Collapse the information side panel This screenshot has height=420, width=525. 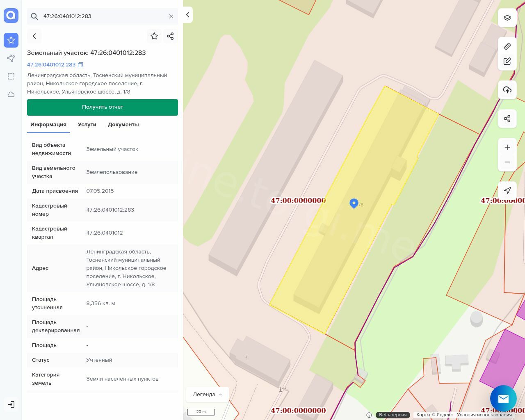click(188, 15)
